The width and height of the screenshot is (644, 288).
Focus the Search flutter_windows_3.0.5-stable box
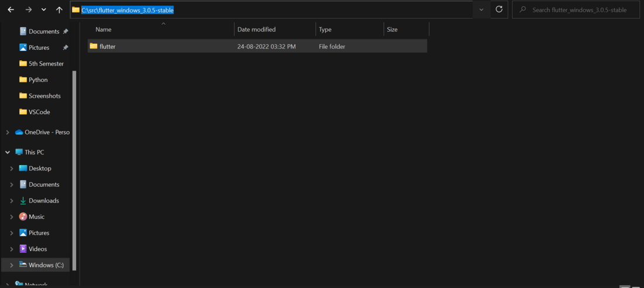pos(577,10)
